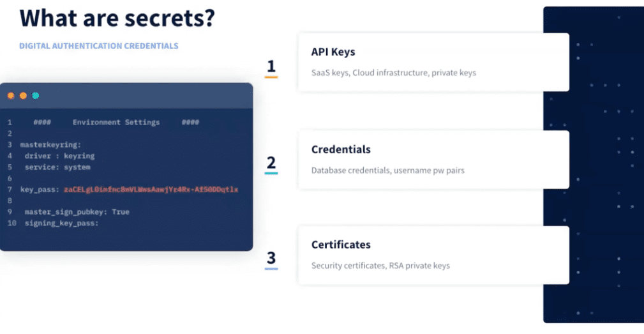This screenshot has height=334, width=644.
Task: Open the Certificates card
Action: (434, 255)
